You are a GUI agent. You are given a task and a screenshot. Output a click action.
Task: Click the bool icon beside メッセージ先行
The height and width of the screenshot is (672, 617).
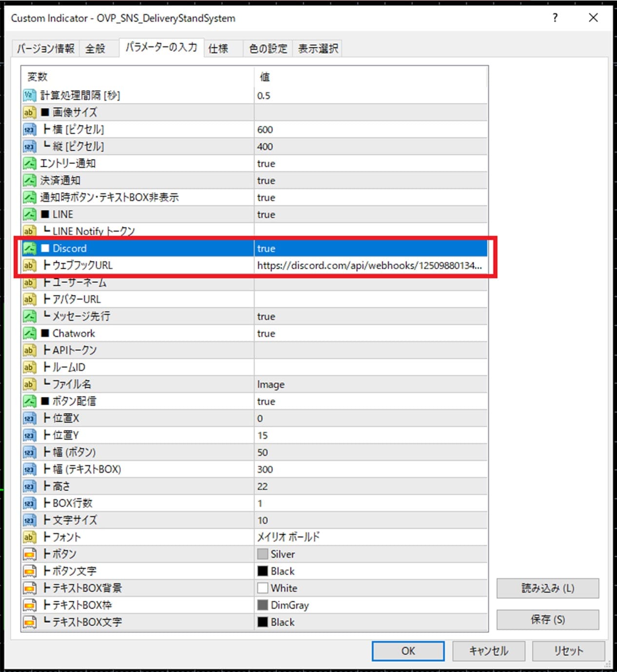29,316
